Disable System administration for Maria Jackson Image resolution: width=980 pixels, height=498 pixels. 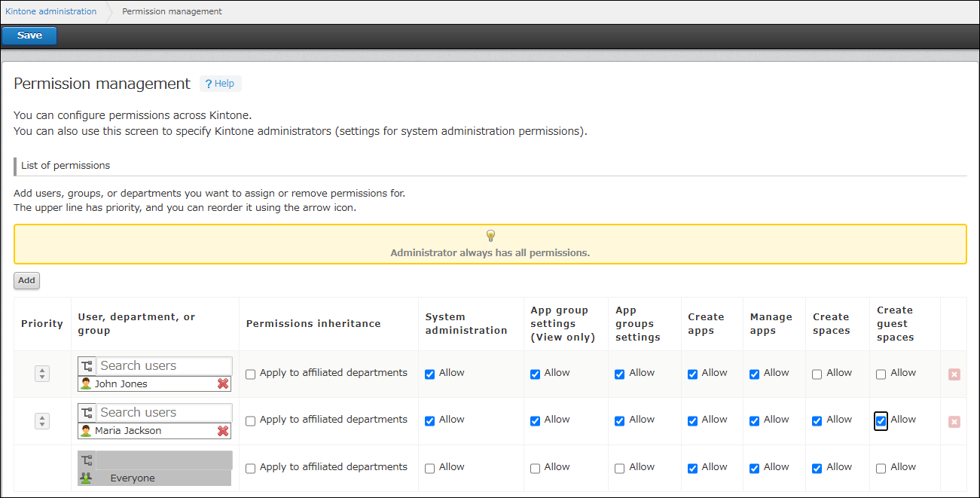tap(429, 420)
